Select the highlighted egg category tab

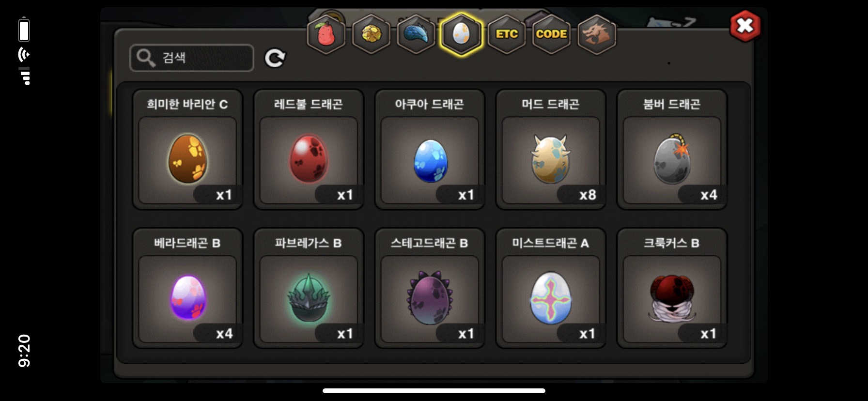pyautogui.click(x=461, y=34)
